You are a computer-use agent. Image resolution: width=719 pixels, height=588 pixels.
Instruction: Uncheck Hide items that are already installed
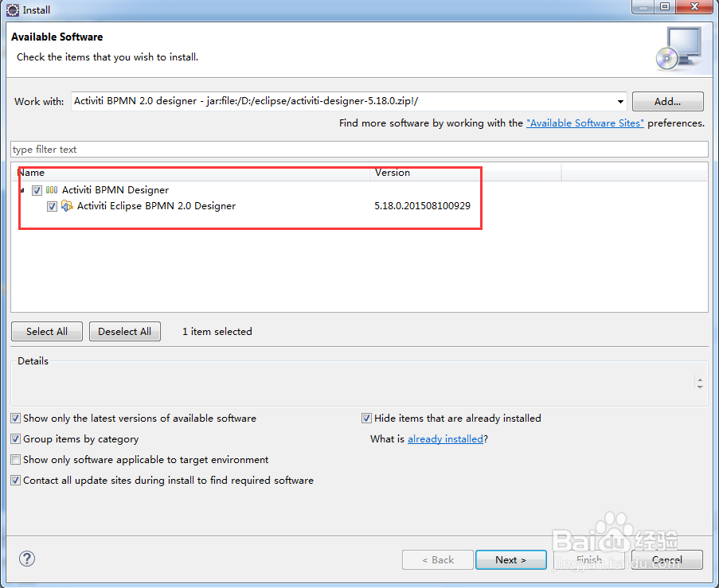click(366, 418)
